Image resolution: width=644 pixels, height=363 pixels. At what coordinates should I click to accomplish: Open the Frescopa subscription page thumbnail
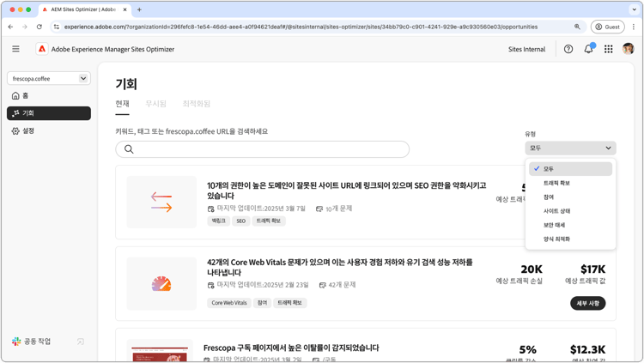coord(160,351)
